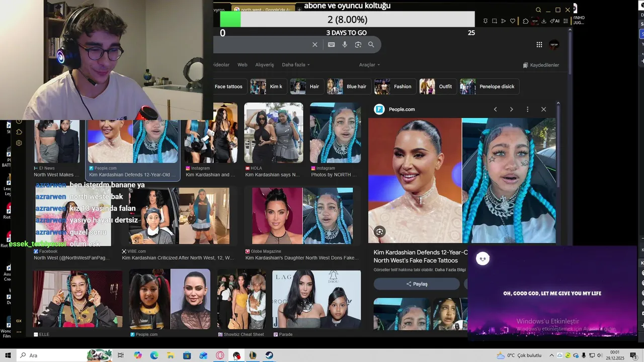
Task: Click the Paylaş share button
Action: tap(417, 284)
